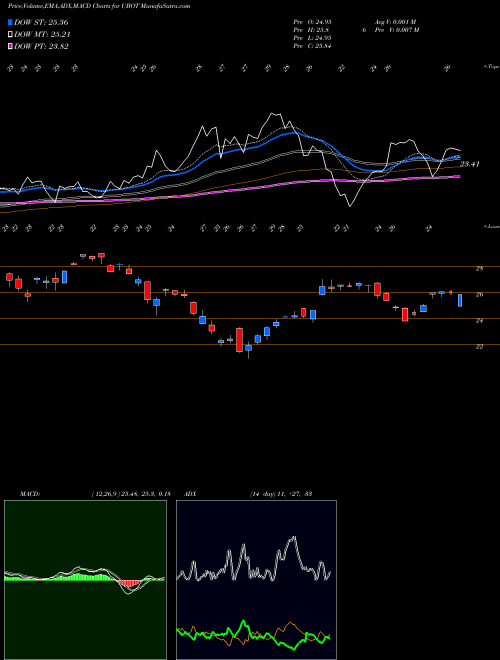500x660 pixels.
Task: Click the Avg V: 0.001 M value
Action: point(396,22)
